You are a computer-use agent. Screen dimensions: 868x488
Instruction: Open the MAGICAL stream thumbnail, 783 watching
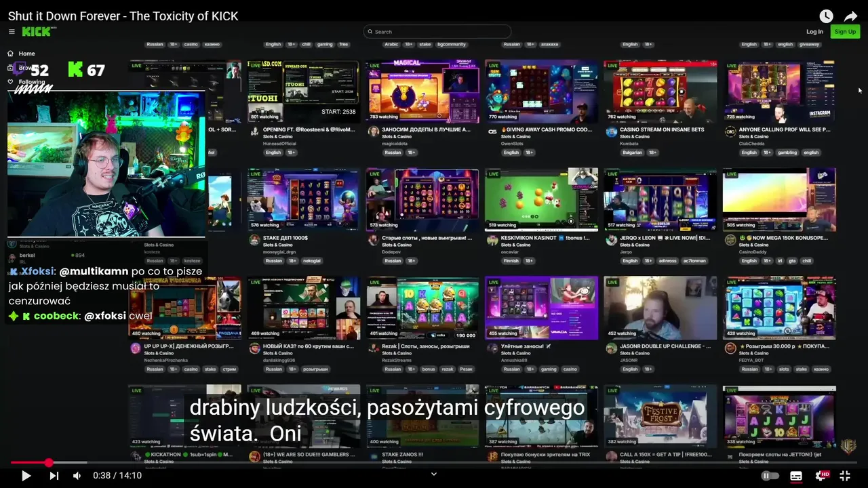coord(422,91)
